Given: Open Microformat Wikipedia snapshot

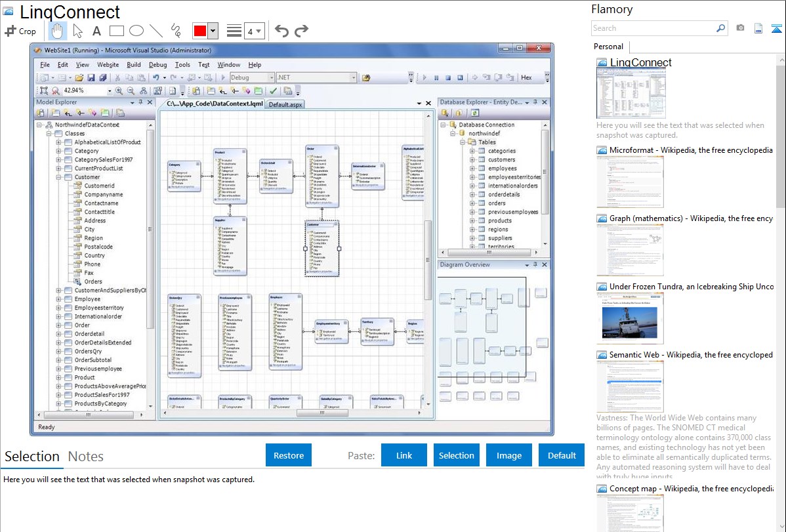Looking at the screenshot, I should tap(691, 150).
